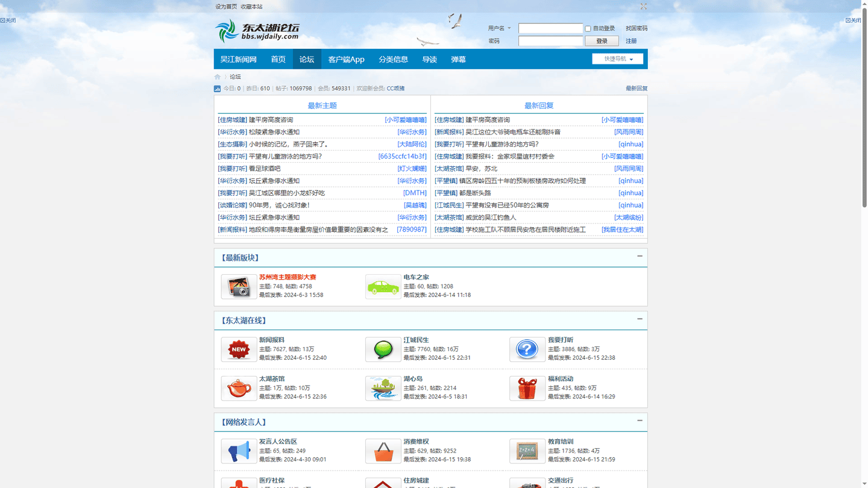Viewport: 868px width, 488px height.
Task: Open 新闻报料 NEW badge icon
Action: (x=239, y=349)
